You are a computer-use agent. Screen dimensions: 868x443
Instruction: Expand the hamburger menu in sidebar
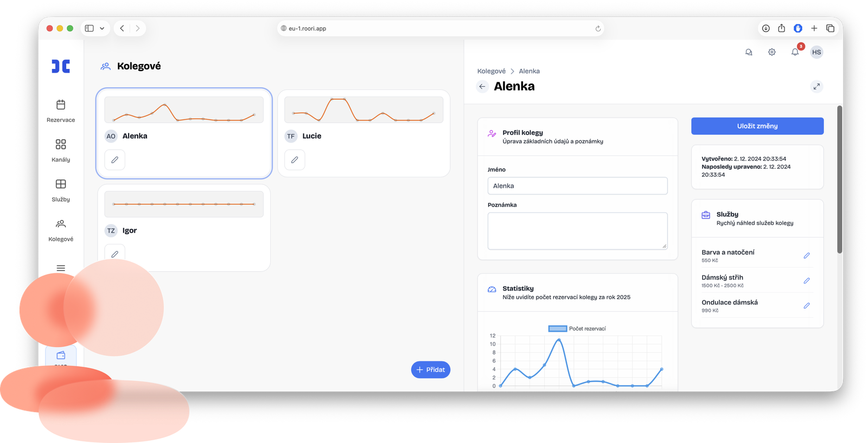click(x=61, y=268)
